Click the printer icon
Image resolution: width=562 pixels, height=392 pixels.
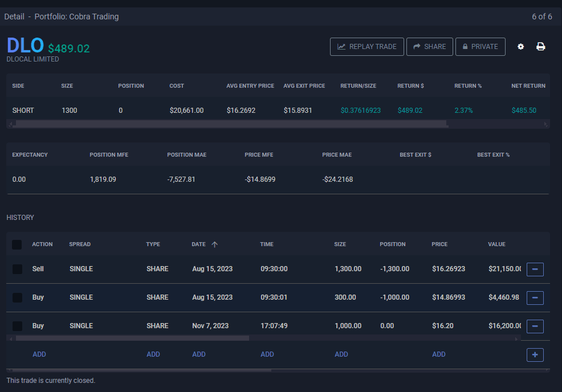coord(540,47)
